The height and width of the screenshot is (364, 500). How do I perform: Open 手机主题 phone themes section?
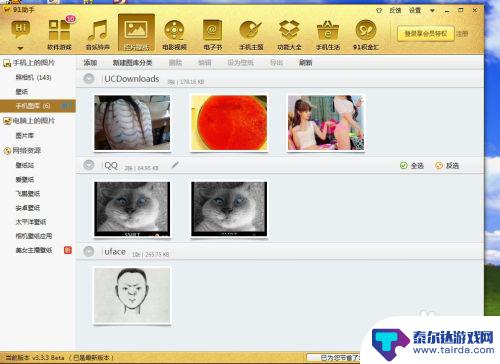coord(251,34)
